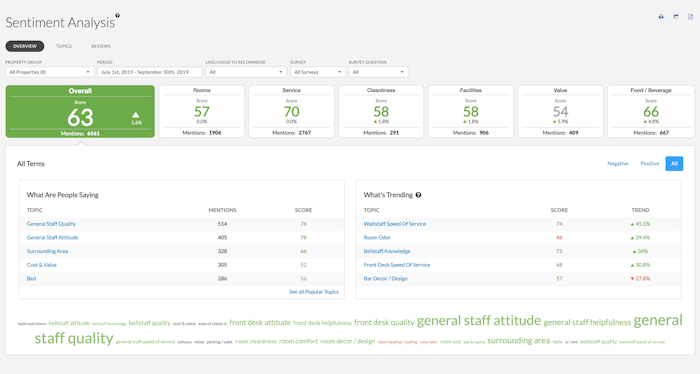Image resolution: width=700 pixels, height=374 pixels.
Task: Switch to the Topics tab
Action: coord(64,46)
